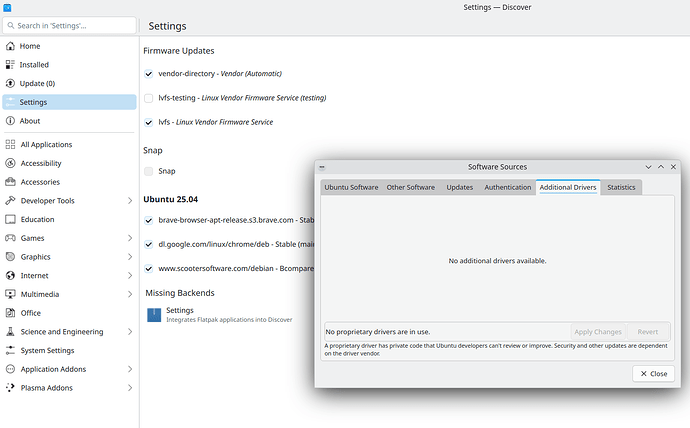Image resolution: width=690 pixels, height=428 pixels.
Task: Click the Home icon in sidebar
Action: coord(10,46)
